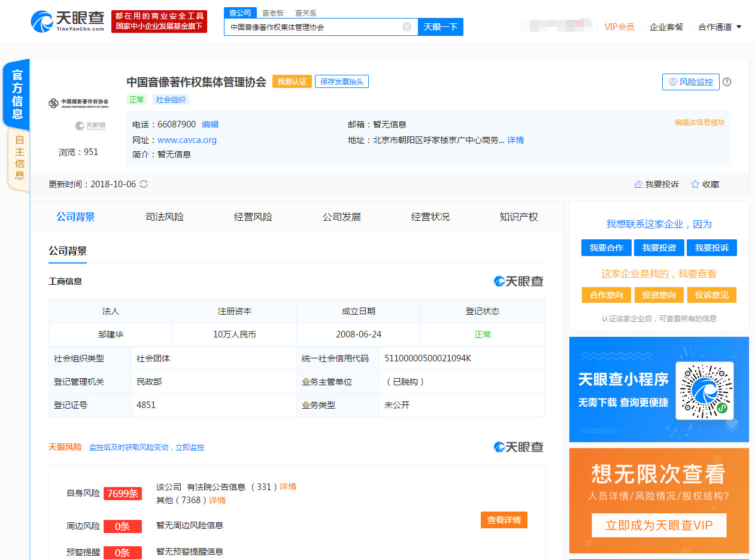Click the orange 投资意向 button
This screenshot has width=755, height=560.
[659, 295]
